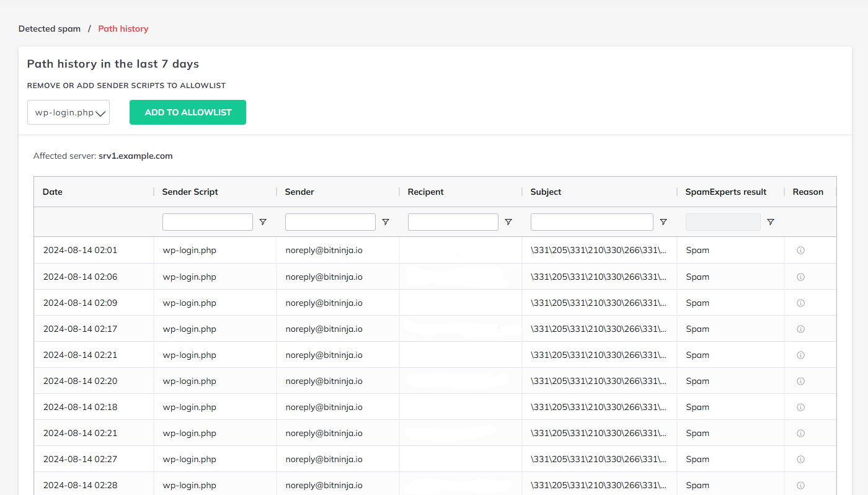Click the Recipent column filter icon
The image size is (868, 495).
pos(508,222)
